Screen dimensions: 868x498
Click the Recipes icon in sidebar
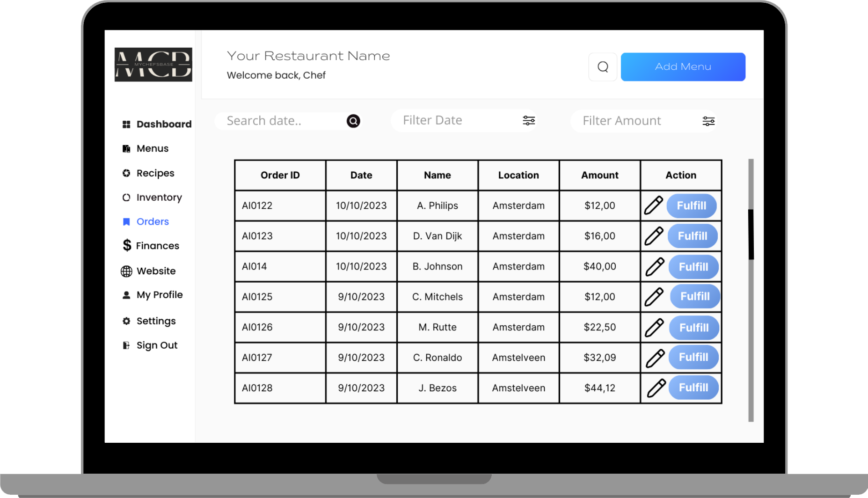coord(126,173)
